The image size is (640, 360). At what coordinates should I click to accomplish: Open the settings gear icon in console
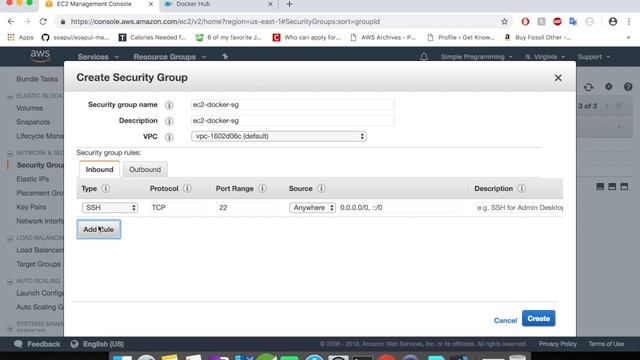tap(609, 87)
